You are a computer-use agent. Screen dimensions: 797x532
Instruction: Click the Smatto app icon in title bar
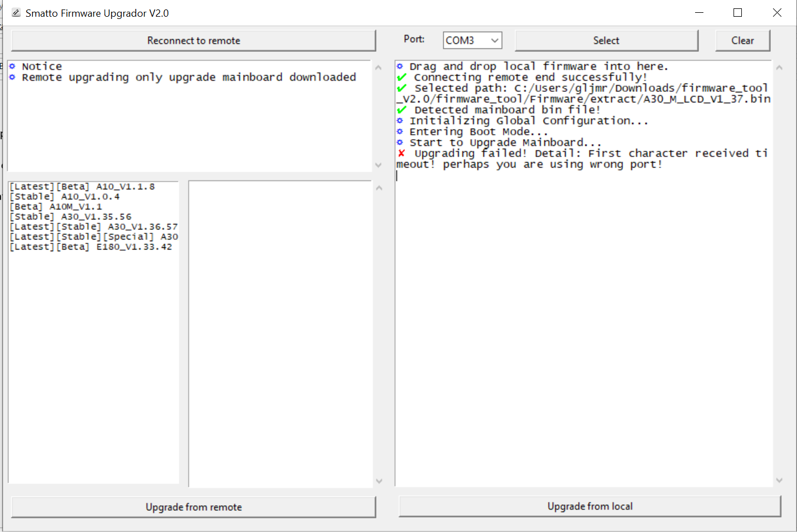pyautogui.click(x=16, y=13)
